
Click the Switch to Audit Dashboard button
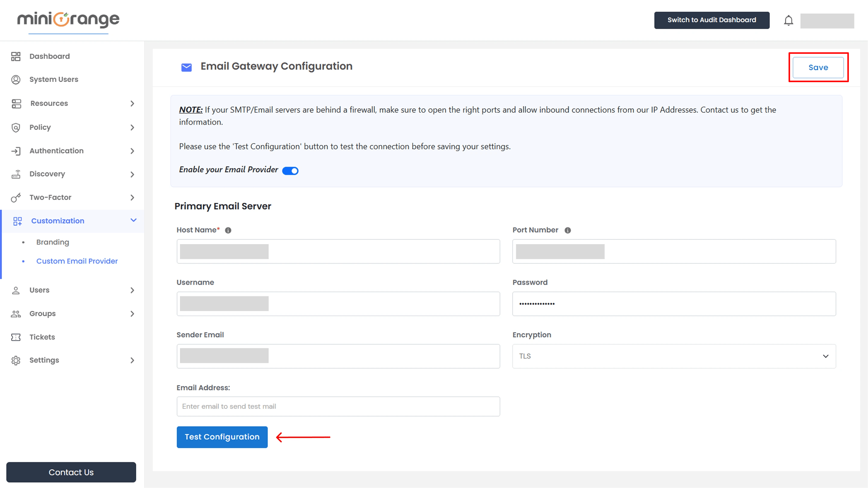coord(712,20)
